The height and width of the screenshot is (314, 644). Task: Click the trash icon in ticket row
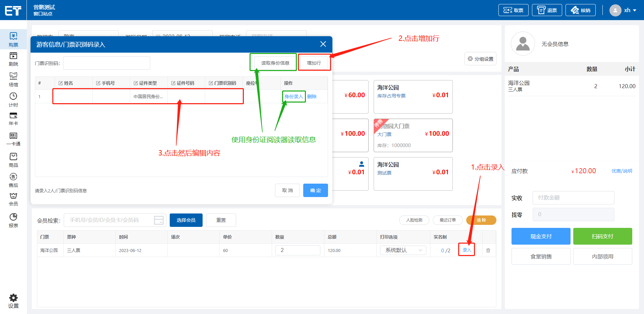pos(488,250)
